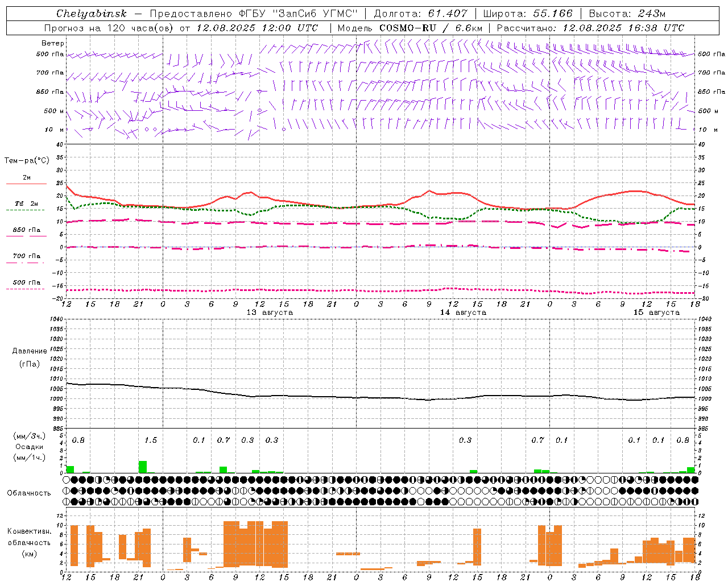Click the "Давление" pressure section label
The image size is (728, 582).
tap(28, 351)
